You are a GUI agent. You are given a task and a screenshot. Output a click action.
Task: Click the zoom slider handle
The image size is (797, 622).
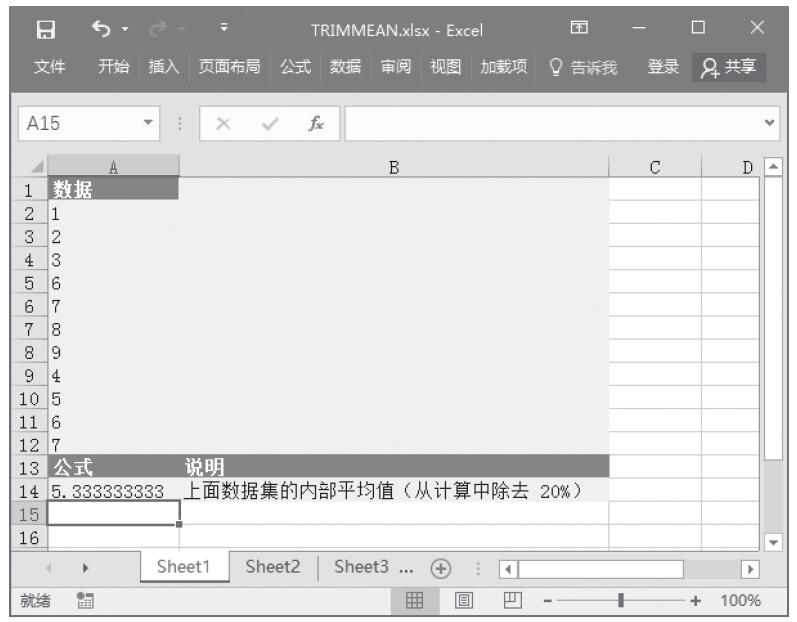621,601
